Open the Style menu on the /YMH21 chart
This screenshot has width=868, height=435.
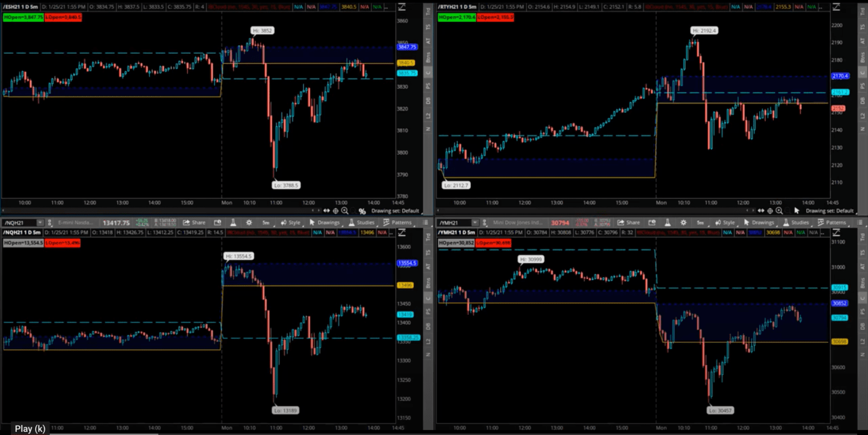tap(725, 222)
